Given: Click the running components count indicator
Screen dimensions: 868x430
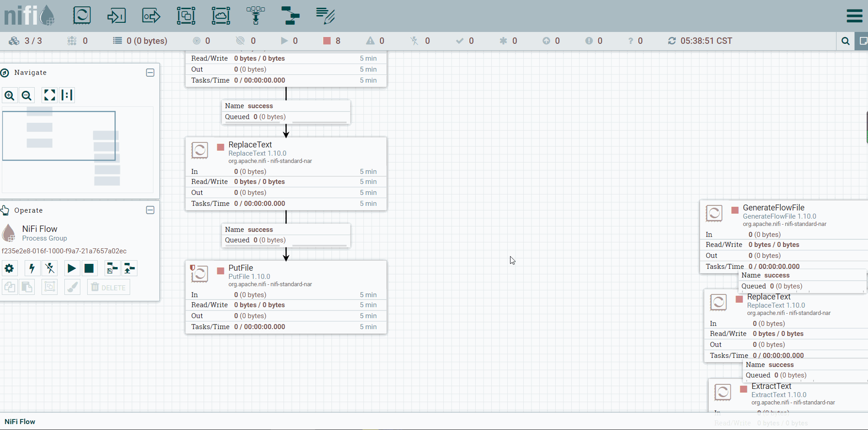Looking at the screenshot, I should click(289, 41).
